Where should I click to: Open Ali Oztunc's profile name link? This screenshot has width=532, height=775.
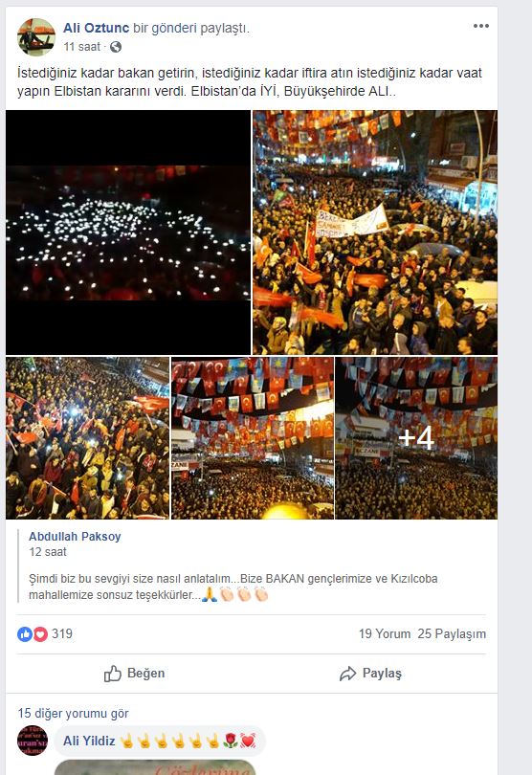coord(96,28)
